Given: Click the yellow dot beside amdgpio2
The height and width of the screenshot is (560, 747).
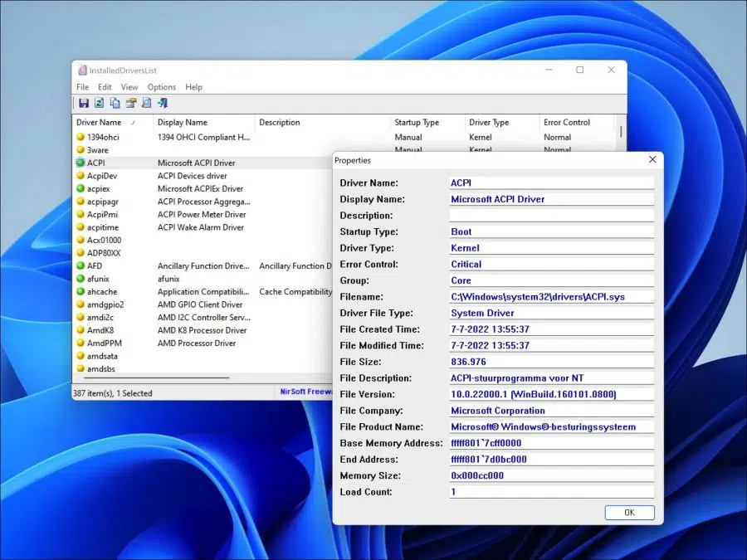Looking at the screenshot, I should click(81, 304).
